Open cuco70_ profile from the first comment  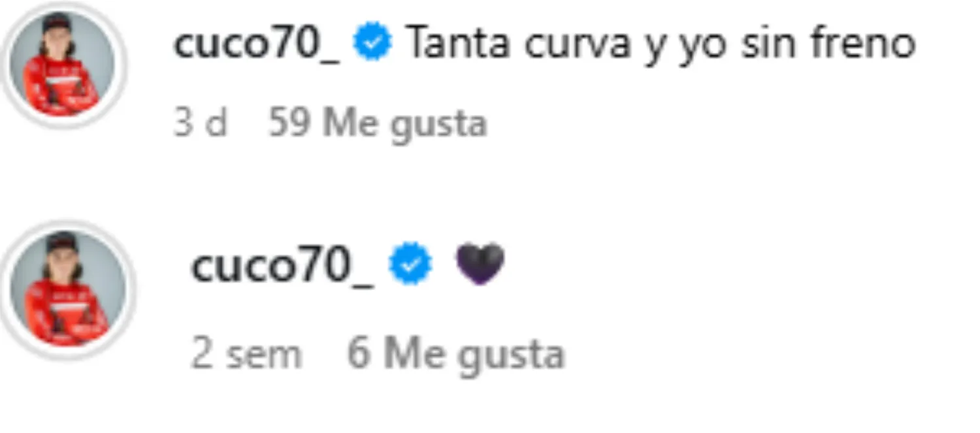257,44
